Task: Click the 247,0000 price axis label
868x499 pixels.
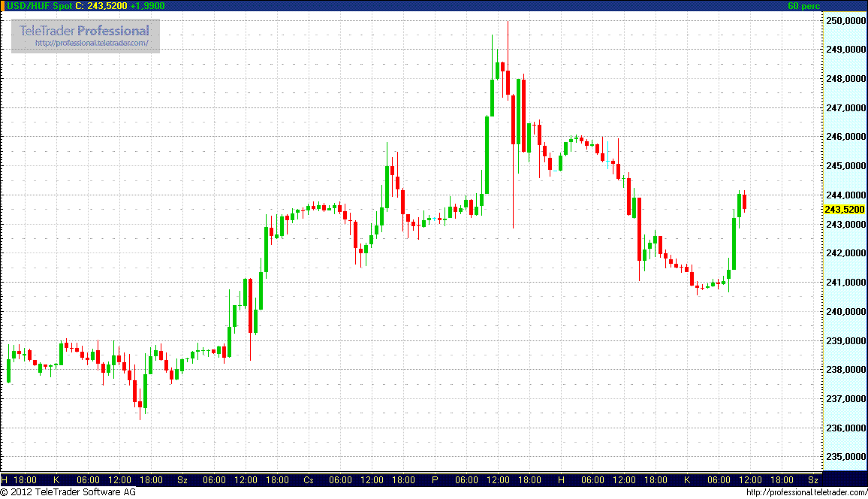Action: click(x=846, y=107)
